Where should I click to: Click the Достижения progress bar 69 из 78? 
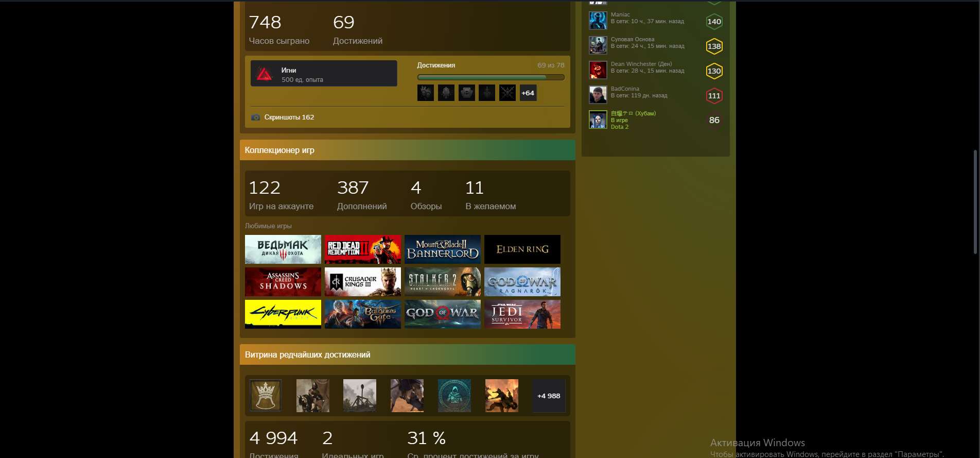click(x=490, y=77)
